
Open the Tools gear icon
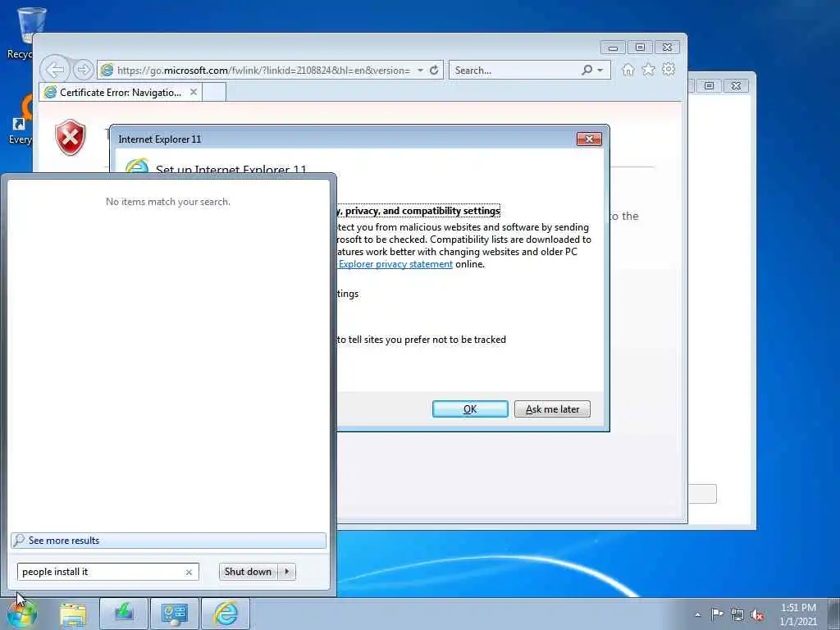669,69
